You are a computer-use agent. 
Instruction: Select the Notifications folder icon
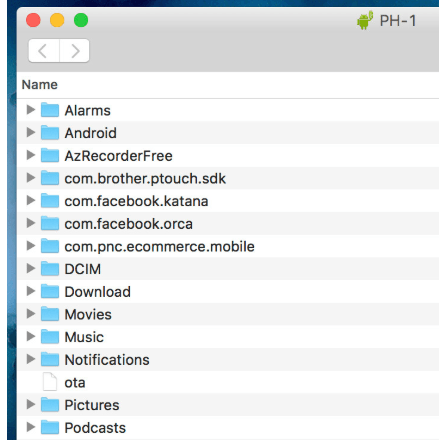click(x=50, y=359)
